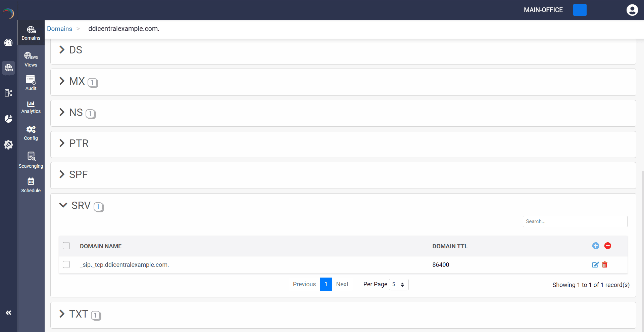Open the IP address management icon in left rail
644x332 pixels.
pos(8,93)
